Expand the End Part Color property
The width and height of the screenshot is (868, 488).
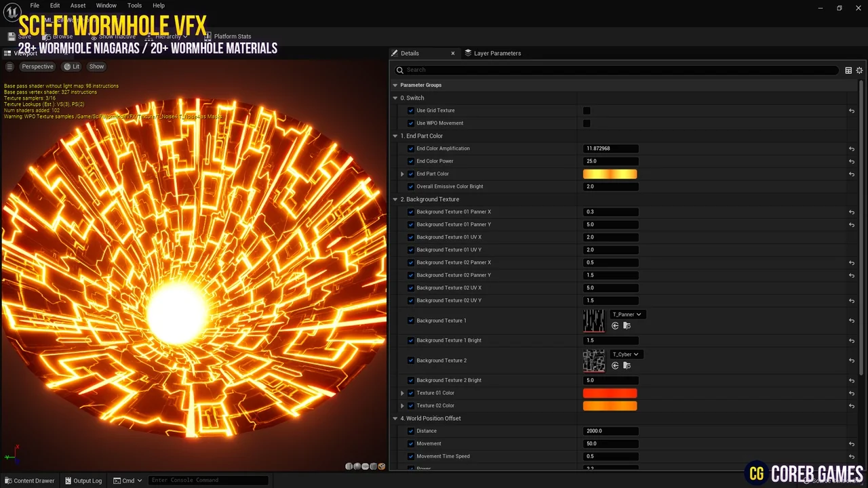[402, 174]
